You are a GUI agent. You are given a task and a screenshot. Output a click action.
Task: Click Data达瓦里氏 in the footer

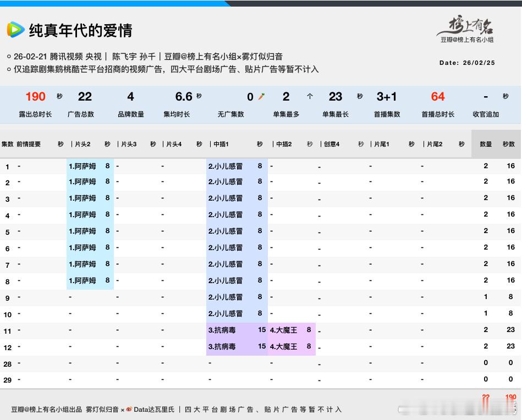154,410
